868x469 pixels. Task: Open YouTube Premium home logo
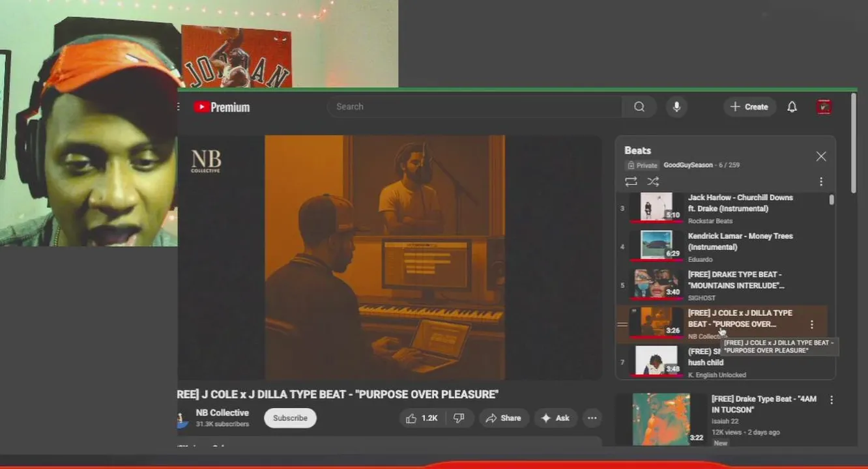[x=222, y=107]
